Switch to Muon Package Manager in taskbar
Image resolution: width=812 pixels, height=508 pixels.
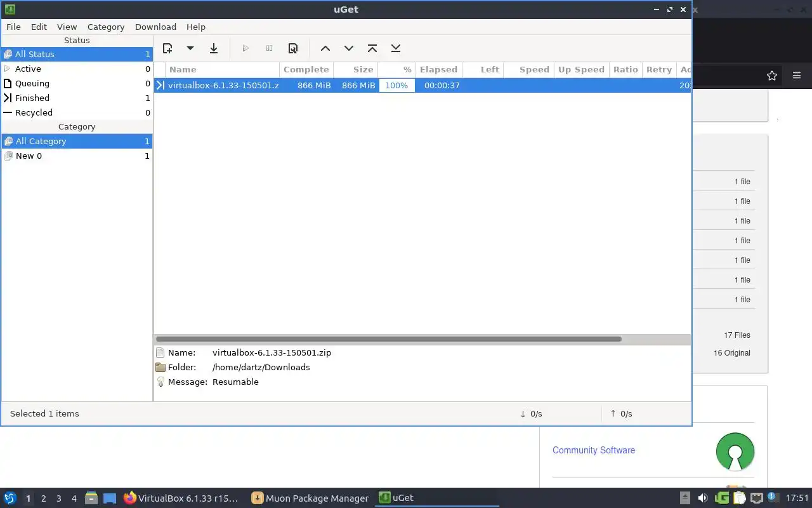point(311,498)
